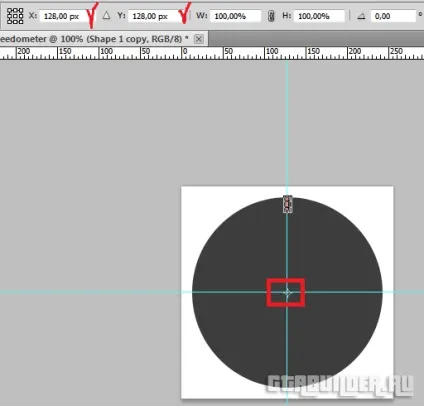Switch to the Shape 1 copy document tab
This screenshot has width=424, height=406.
pyautogui.click(x=94, y=39)
